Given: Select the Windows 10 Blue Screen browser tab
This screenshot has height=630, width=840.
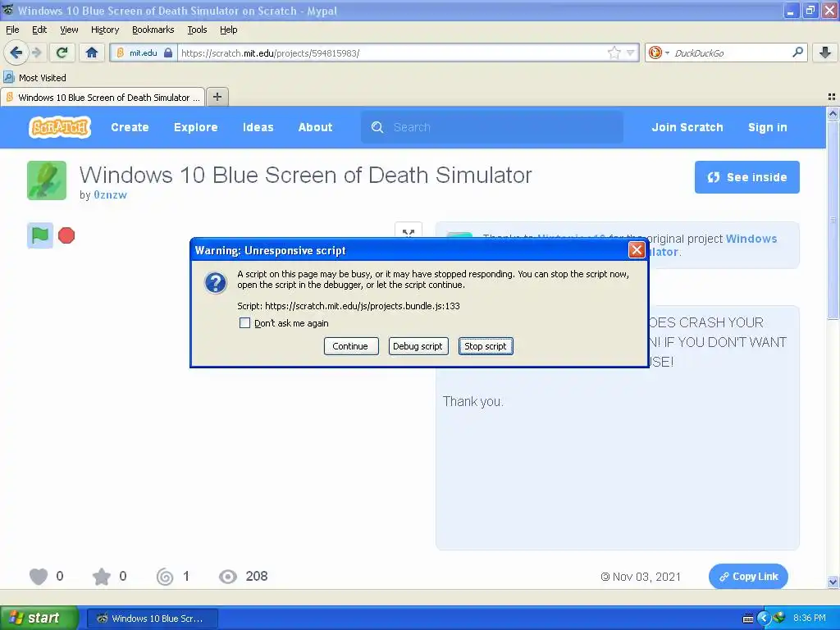Looking at the screenshot, I should click(x=103, y=97).
